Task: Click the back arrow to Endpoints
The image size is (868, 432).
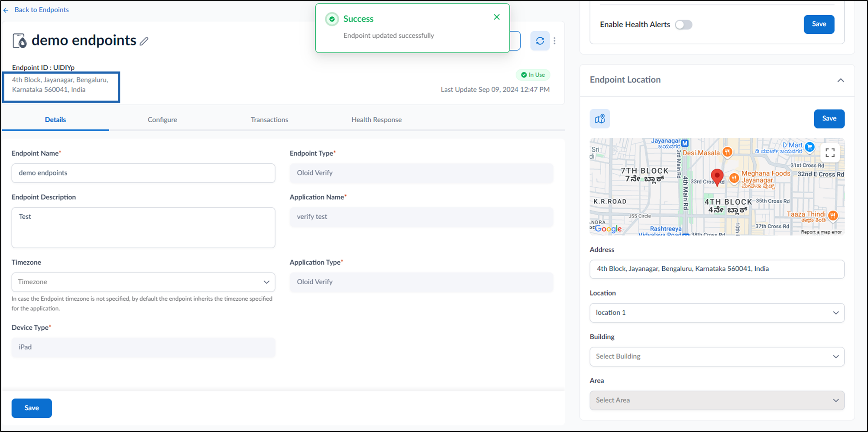Action: coord(6,10)
